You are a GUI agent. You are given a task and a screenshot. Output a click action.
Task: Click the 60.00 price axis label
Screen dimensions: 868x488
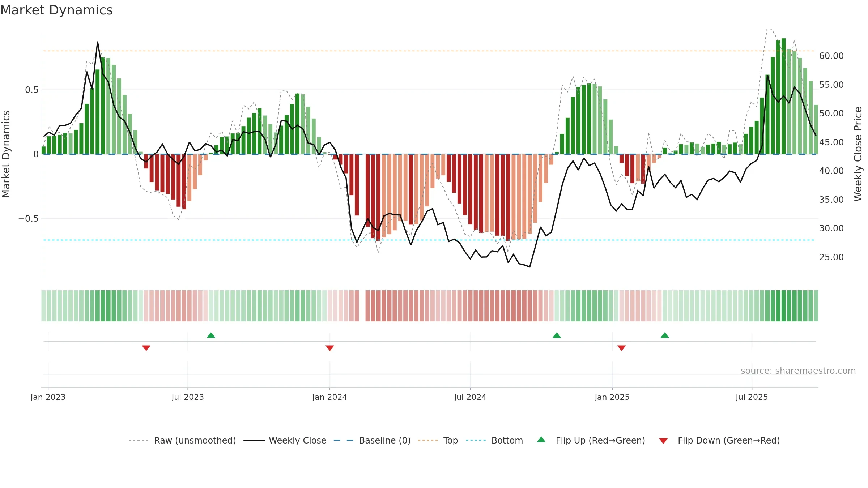(x=831, y=56)
